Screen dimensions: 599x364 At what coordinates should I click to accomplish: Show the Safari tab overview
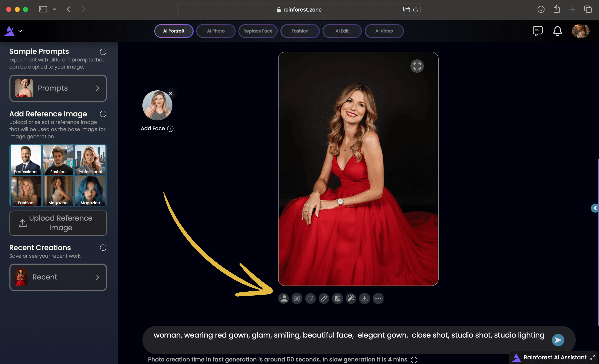(x=588, y=9)
